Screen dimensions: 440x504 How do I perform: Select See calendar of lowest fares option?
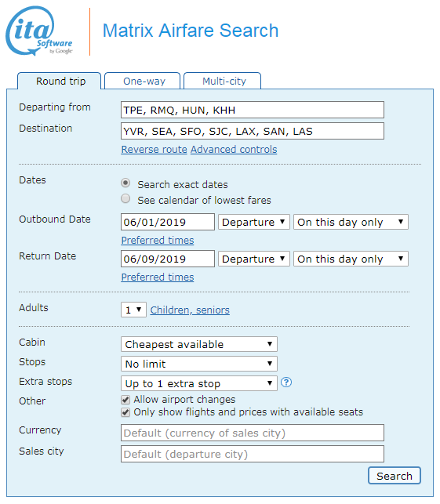[x=125, y=198]
